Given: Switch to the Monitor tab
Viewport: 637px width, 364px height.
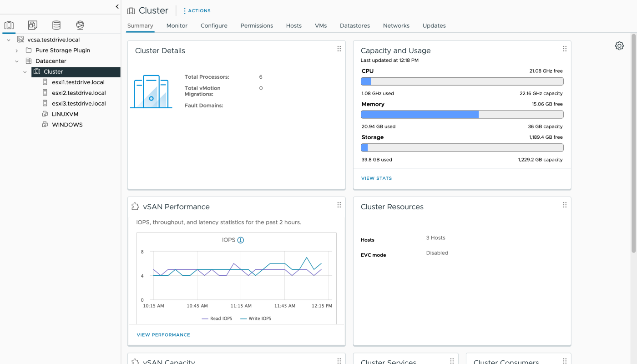Looking at the screenshot, I should pos(177,26).
